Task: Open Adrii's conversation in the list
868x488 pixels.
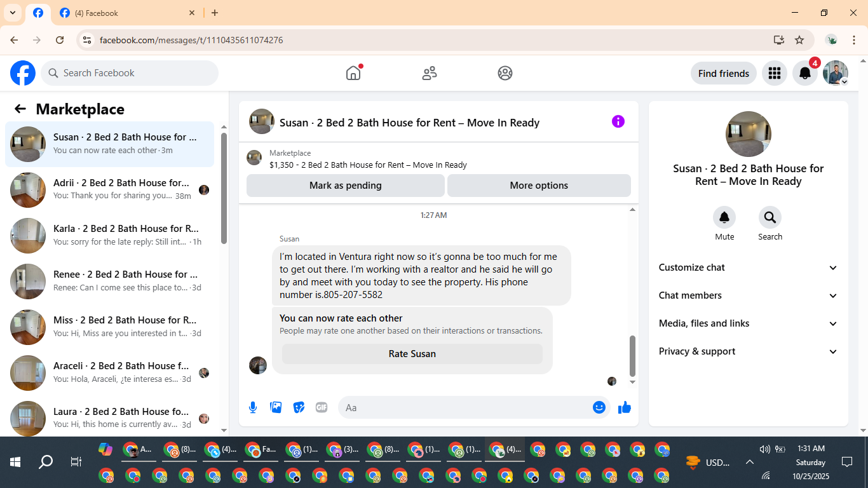Action: [x=109, y=190]
